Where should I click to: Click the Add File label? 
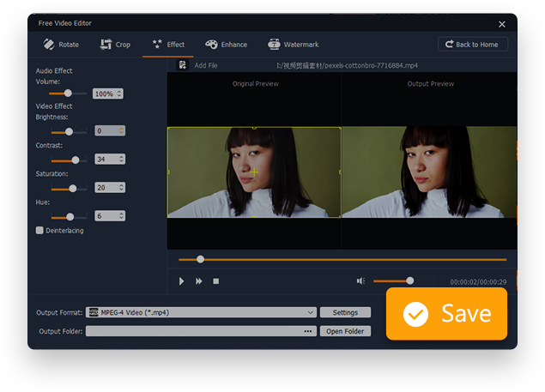[x=206, y=65]
